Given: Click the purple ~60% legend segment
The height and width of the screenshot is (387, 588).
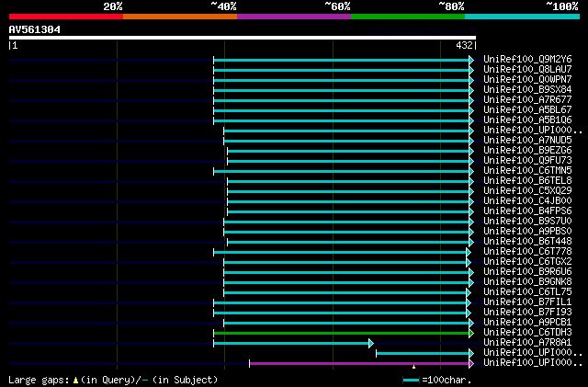Looking at the screenshot, I should (x=294, y=17).
